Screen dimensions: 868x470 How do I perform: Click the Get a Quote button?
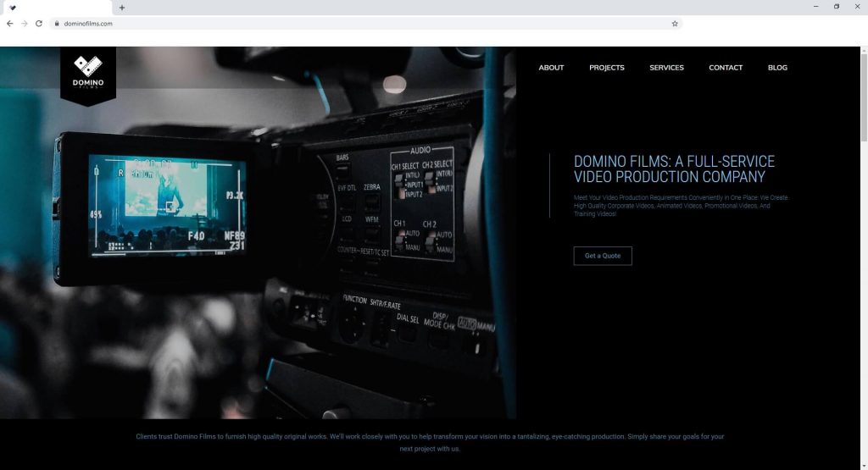(603, 256)
